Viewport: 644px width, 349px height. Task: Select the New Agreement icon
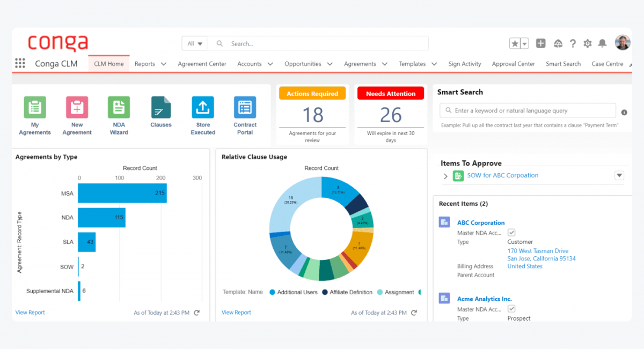tap(77, 106)
